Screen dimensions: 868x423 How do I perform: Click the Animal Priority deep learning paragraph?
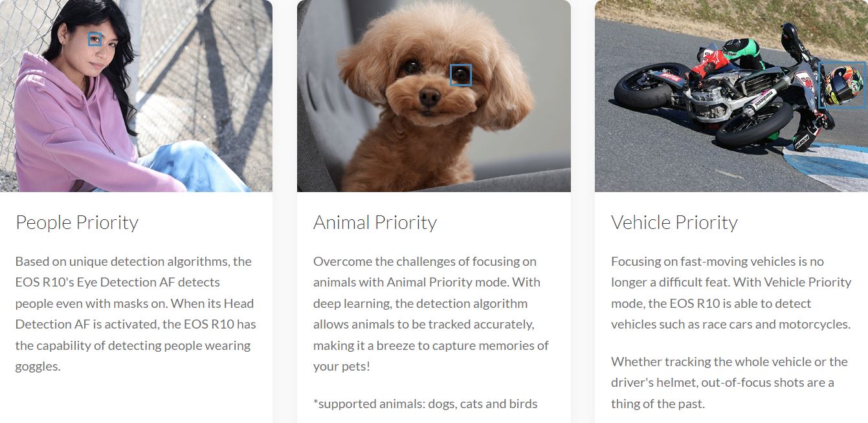(x=430, y=314)
